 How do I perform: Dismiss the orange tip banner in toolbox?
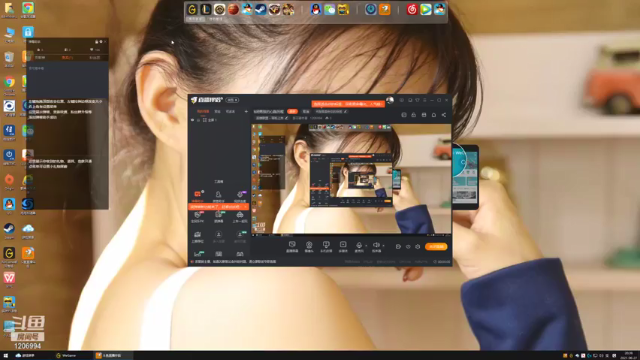click(x=245, y=207)
